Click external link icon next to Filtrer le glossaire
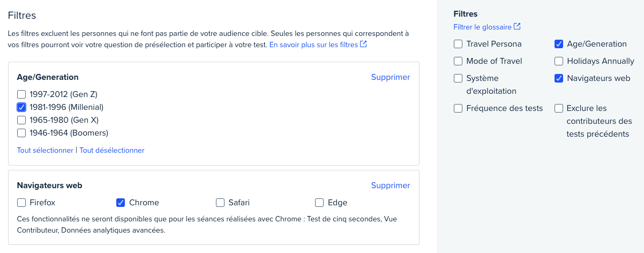 tap(517, 27)
